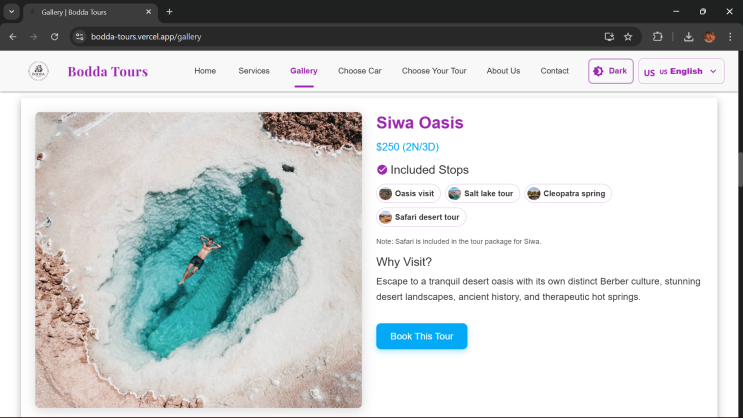743x418 pixels.
Task: Minimize the browser window
Action: tap(676, 12)
